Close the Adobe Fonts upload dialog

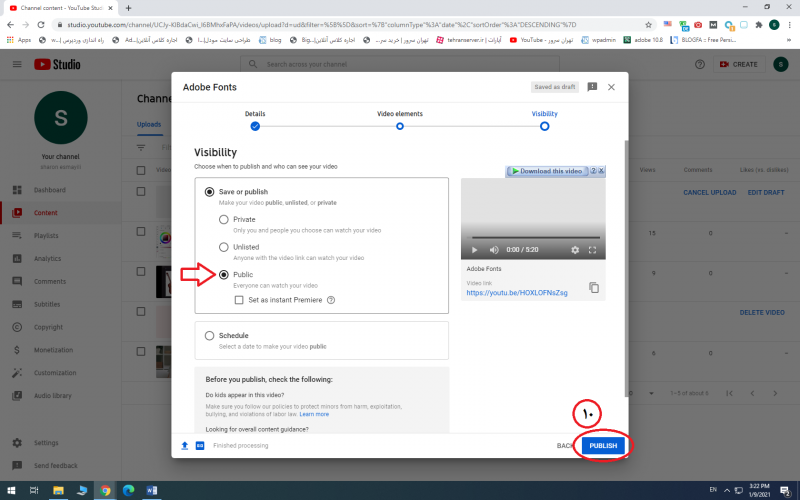pyautogui.click(x=611, y=87)
